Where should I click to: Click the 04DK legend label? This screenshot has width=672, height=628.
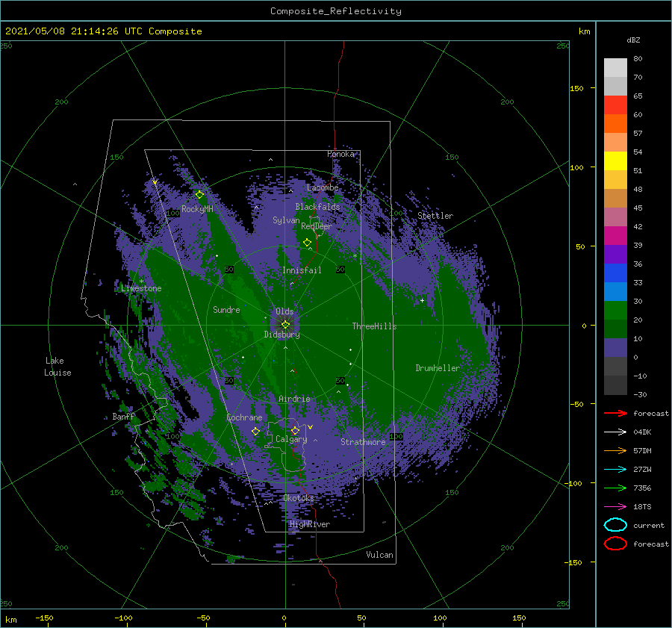tap(642, 432)
